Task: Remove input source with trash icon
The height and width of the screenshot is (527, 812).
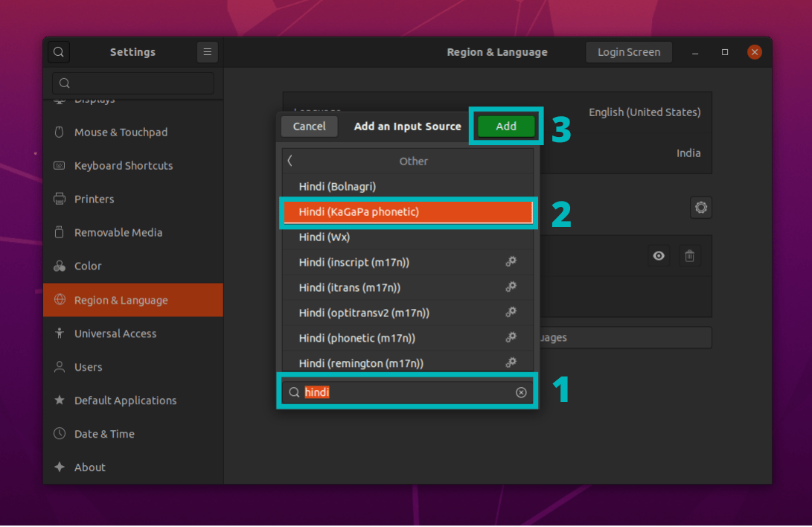Action: point(690,256)
